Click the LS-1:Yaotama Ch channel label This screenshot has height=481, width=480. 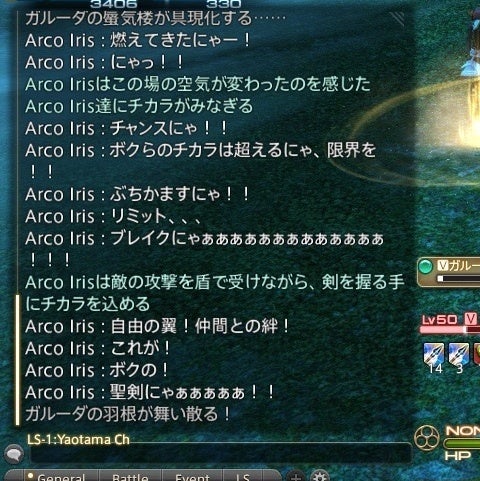(x=78, y=440)
